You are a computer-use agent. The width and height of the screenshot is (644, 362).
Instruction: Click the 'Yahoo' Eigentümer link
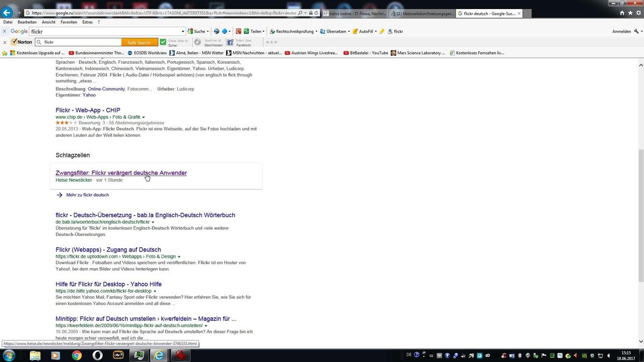(89, 95)
